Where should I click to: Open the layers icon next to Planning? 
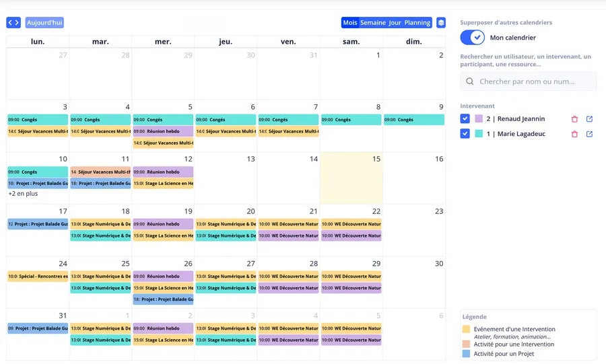click(x=441, y=23)
